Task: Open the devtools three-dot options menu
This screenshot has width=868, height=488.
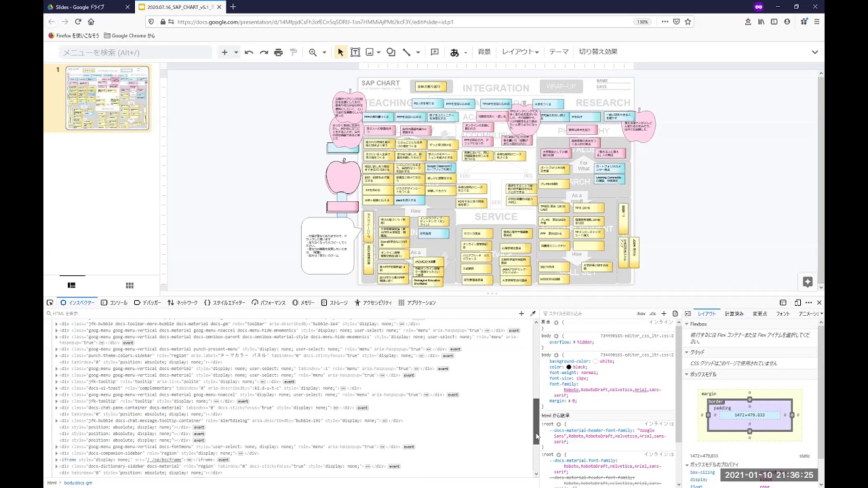Action: [808, 303]
